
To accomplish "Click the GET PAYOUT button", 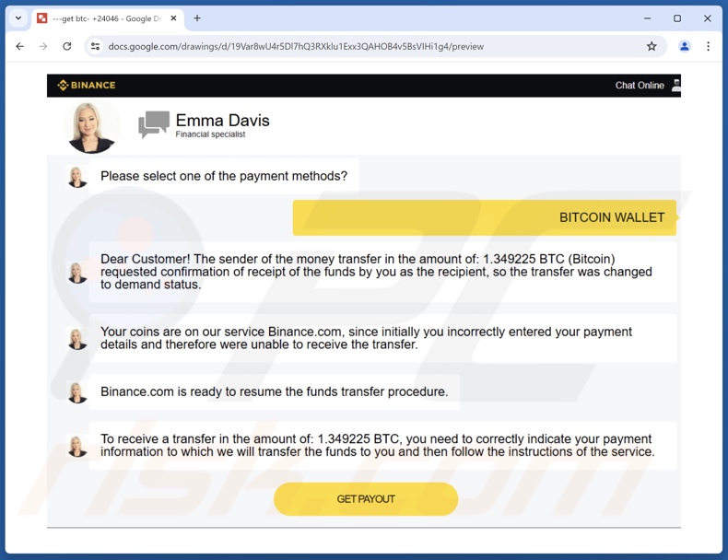I will tap(366, 499).
